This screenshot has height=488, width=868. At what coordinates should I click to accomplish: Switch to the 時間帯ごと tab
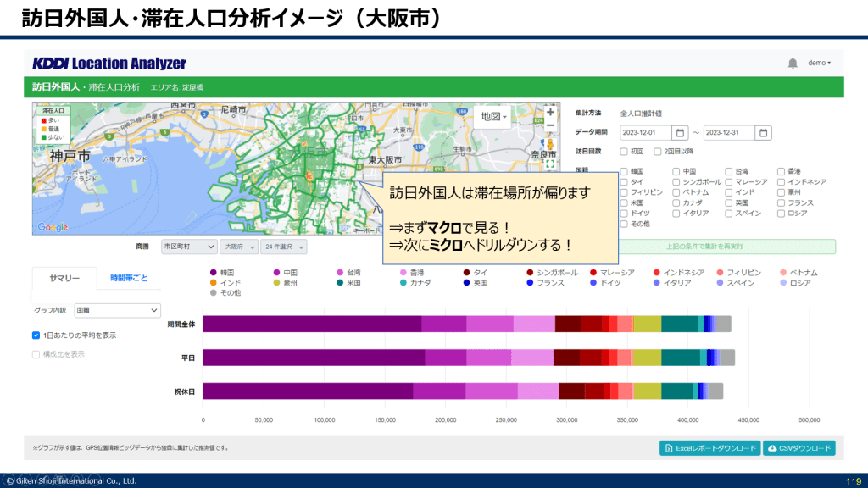coord(129,278)
